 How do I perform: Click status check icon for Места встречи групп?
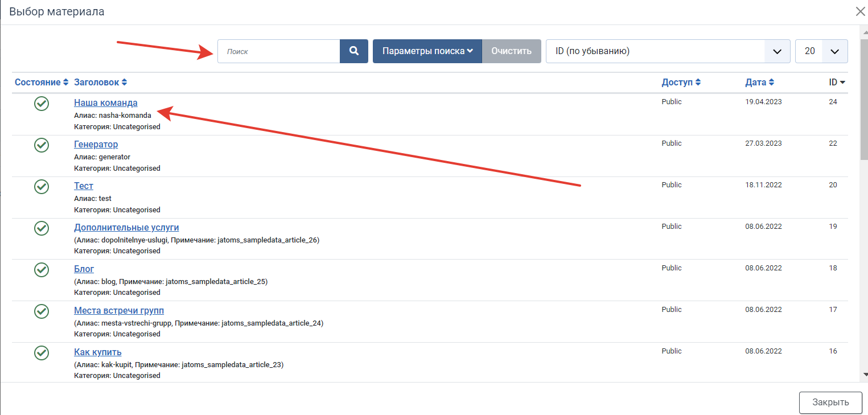click(42, 311)
